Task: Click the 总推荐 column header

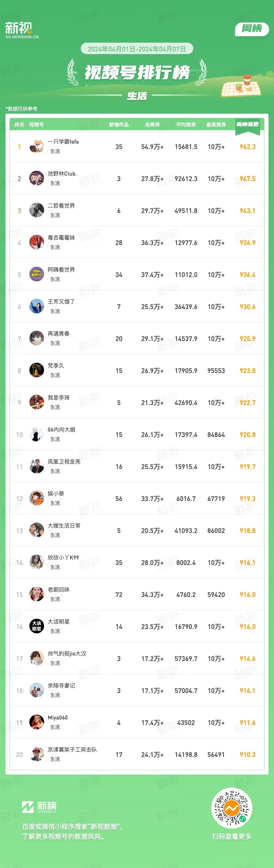Action: [x=153, y=125]
